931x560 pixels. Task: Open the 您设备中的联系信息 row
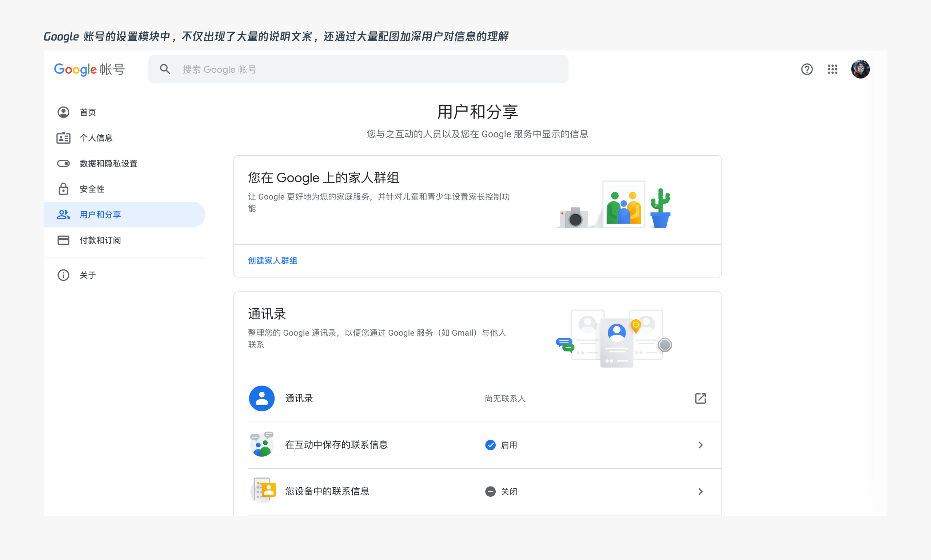tap(327, 491)
